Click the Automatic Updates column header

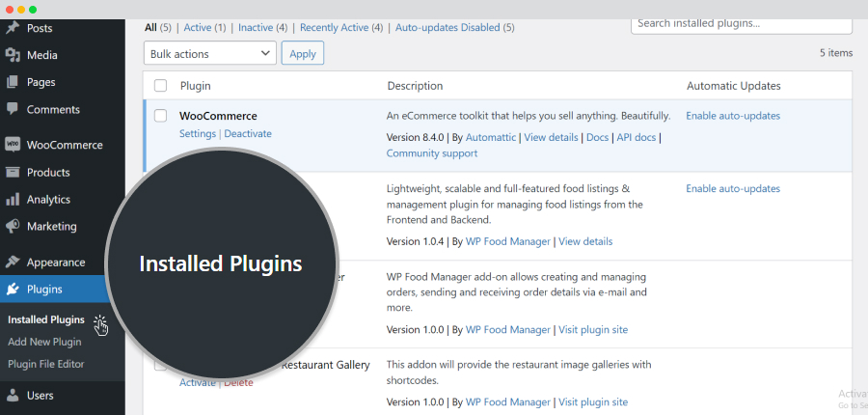coord(734,86)
